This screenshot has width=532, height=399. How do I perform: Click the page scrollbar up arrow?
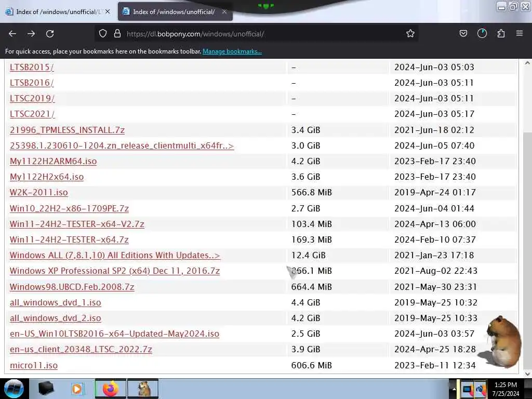tap(527, 63)
